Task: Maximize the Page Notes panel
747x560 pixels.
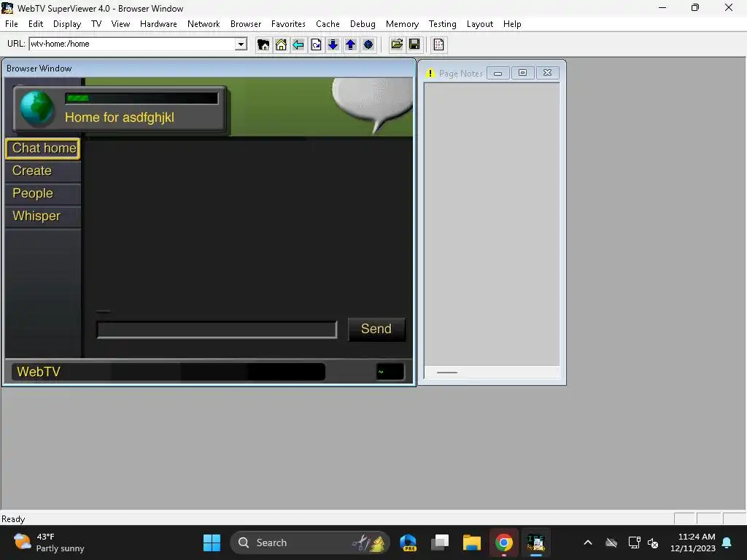Action: [522, 73]
